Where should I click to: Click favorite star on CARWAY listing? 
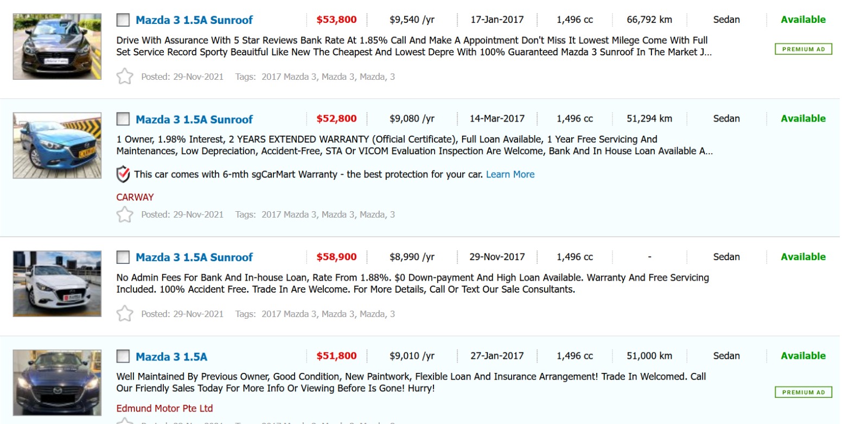[x=125, y=214]
